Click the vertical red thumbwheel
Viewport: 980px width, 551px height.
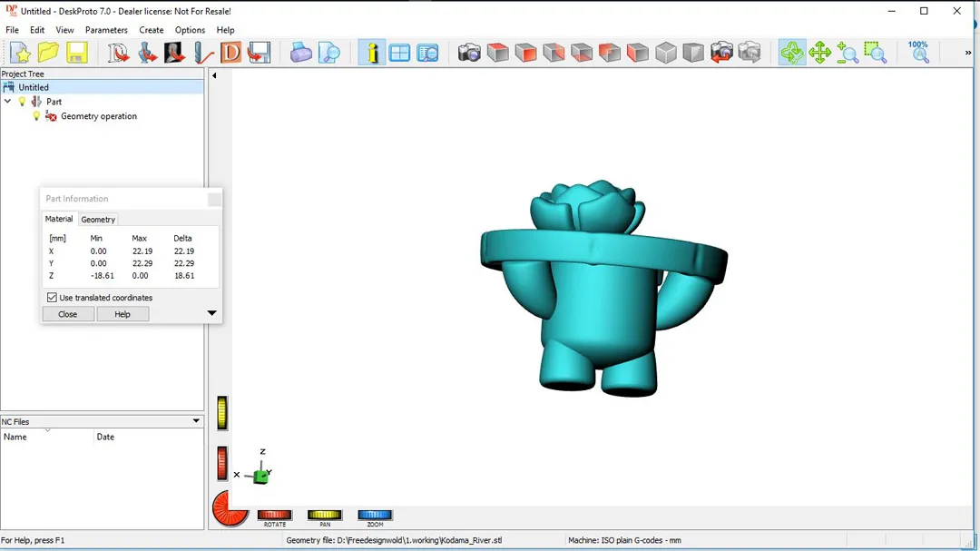pos(222,464)
